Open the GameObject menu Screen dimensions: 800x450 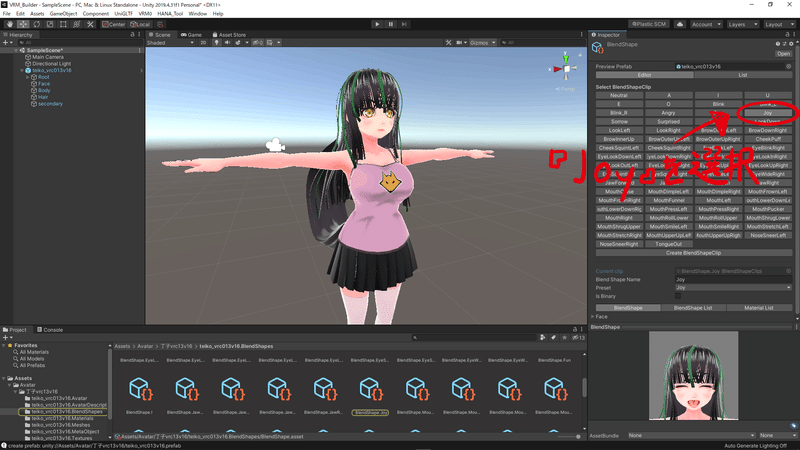(63, 14)
